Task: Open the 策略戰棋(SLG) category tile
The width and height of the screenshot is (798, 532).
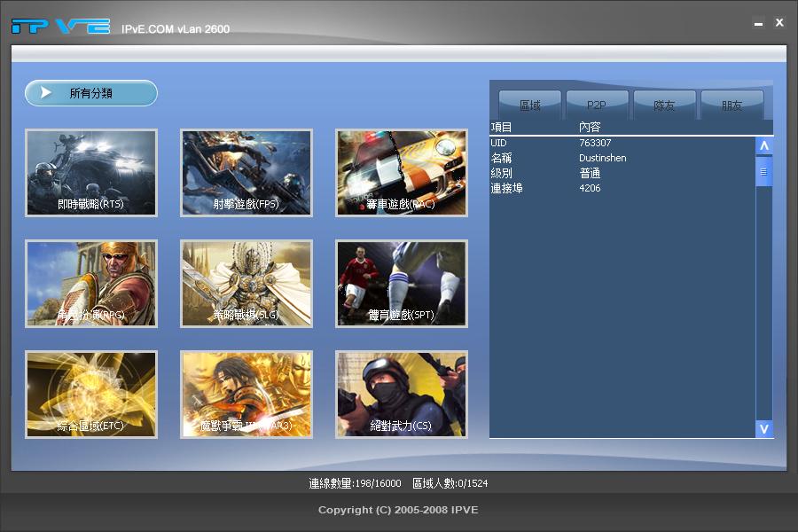Action: click(x=246, y=284)
